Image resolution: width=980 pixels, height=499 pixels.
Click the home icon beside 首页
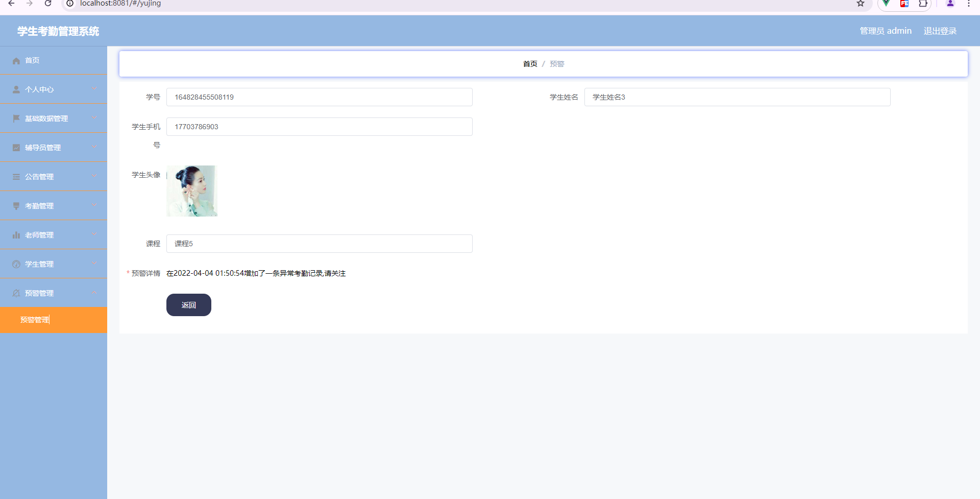click(16, 61)
